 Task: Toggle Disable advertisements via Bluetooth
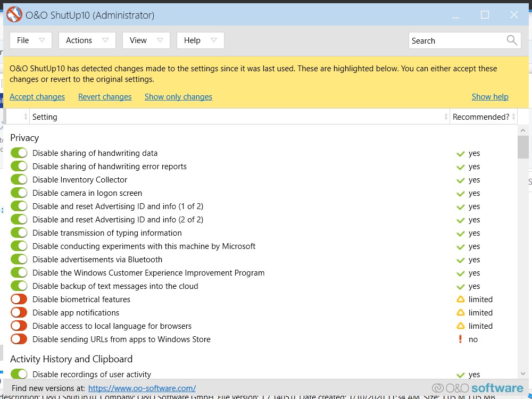(19, 259)
